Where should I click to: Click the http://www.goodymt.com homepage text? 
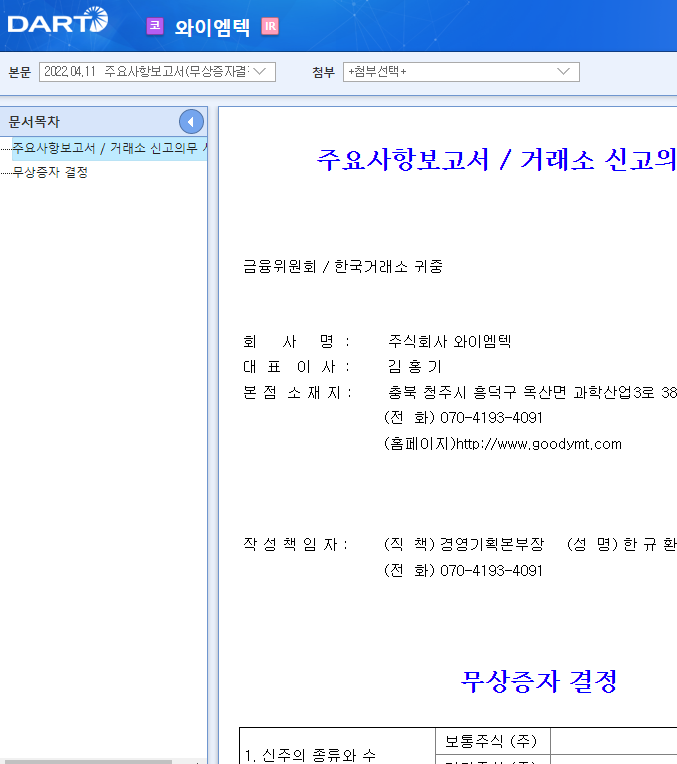click(539, 444)
